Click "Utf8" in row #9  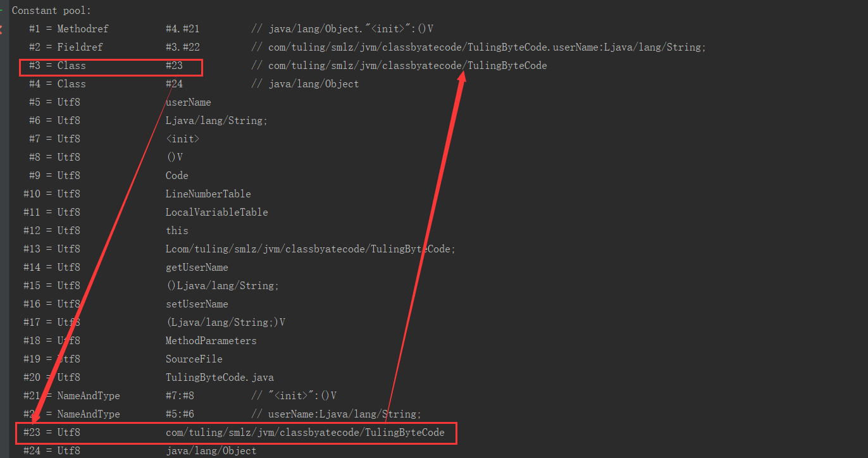69,175
